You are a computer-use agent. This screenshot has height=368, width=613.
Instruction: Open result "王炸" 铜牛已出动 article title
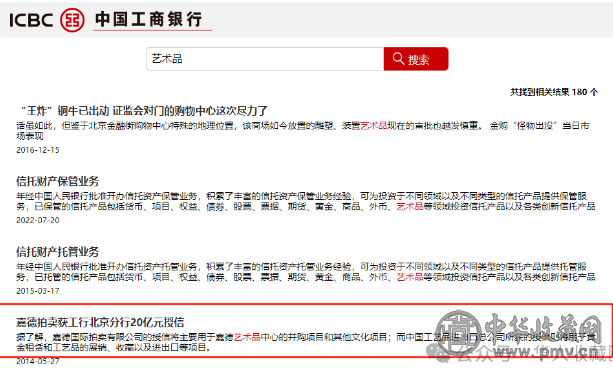click(144, 111)
